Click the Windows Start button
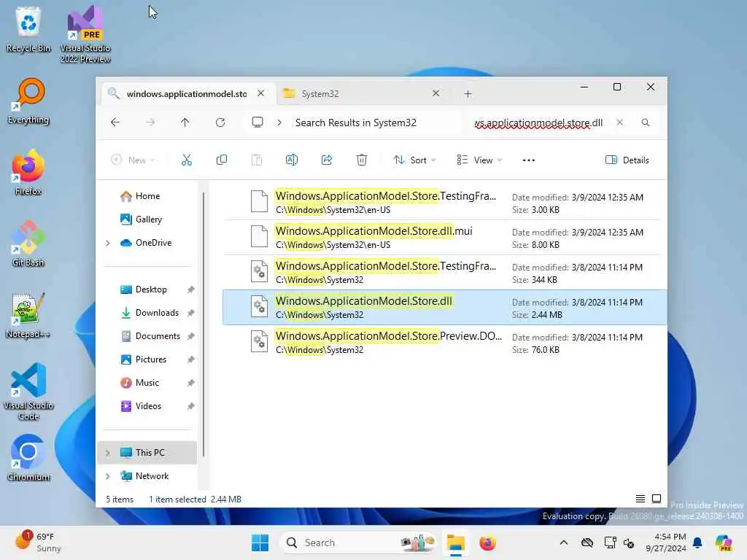 (260, 542)
